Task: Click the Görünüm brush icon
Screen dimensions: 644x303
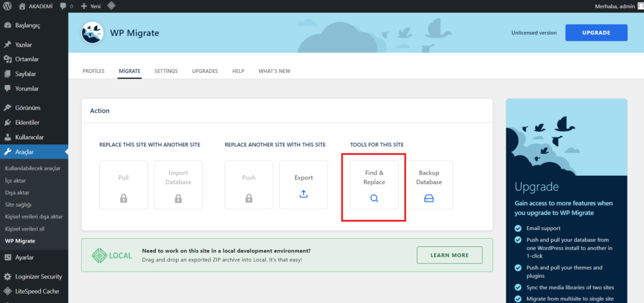Action: click(8, 108)
